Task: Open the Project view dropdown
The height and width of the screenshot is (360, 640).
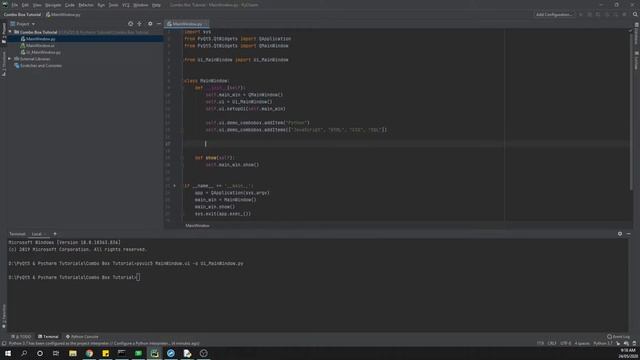Action: (x=23, y=24)
